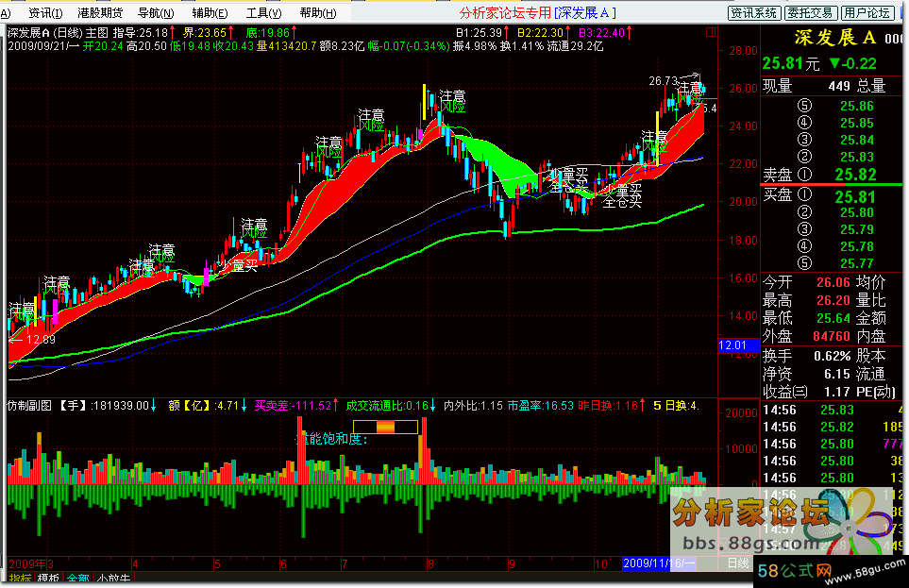Switch to the 模板 tab
Screen dimensions: 909x588
point(48,579)
